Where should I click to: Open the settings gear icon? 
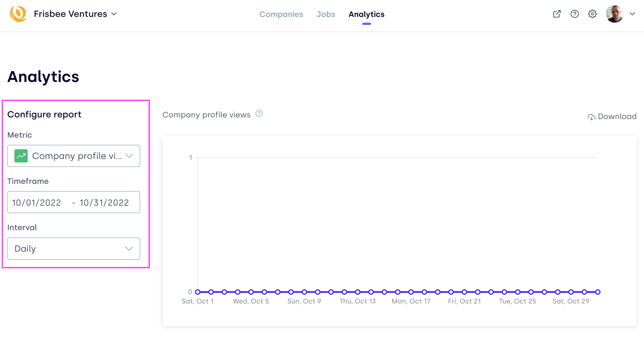point(592,14)
